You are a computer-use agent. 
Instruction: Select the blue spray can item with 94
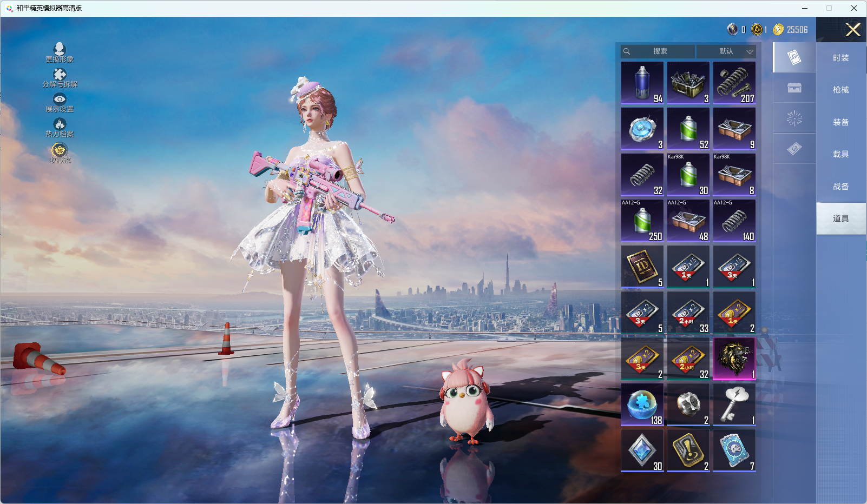click(x=642, y=83)
